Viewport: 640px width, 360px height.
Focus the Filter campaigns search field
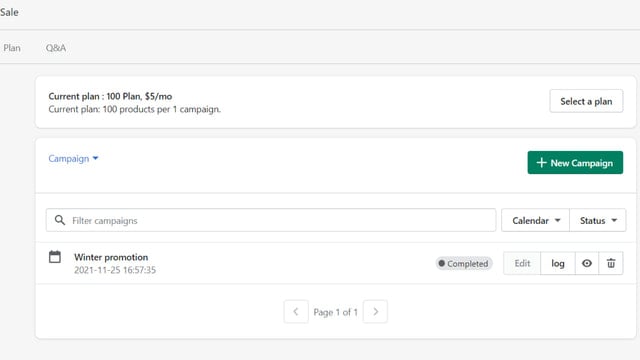[x=271, y=220]
